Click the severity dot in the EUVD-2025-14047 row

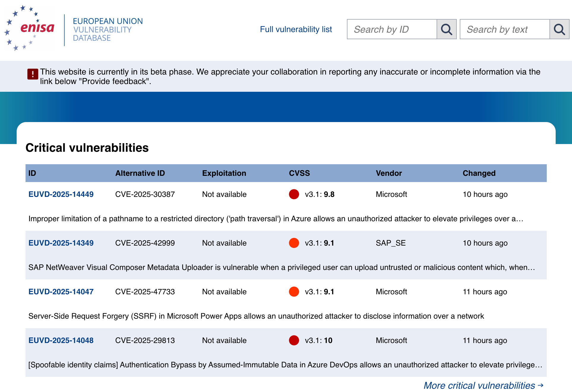point(294,292)
